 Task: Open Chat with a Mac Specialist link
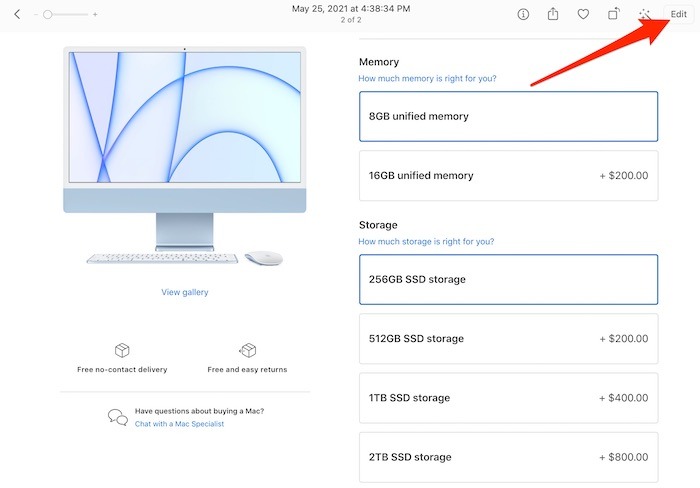(x=179, y=424)
